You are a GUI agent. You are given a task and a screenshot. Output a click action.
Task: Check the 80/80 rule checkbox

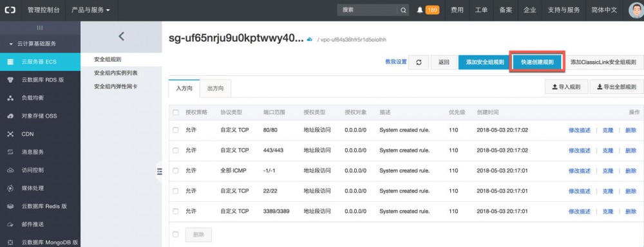tap(176, 130)
